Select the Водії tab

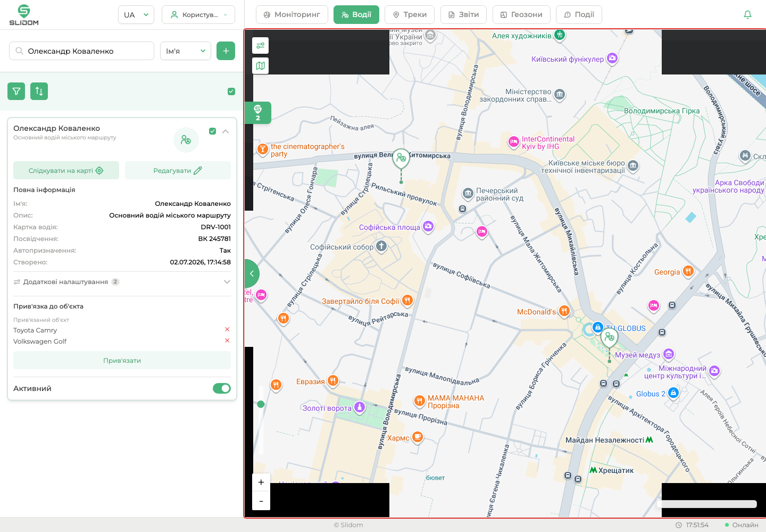356,15
